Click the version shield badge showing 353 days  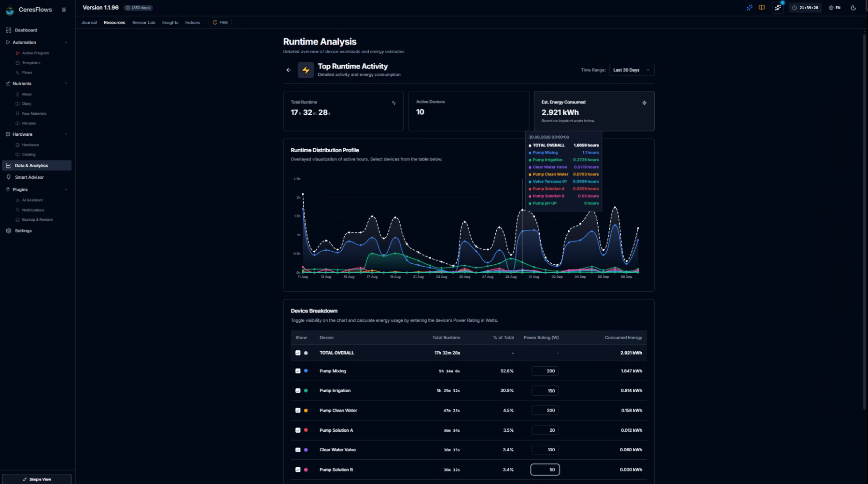click(139, 8)
